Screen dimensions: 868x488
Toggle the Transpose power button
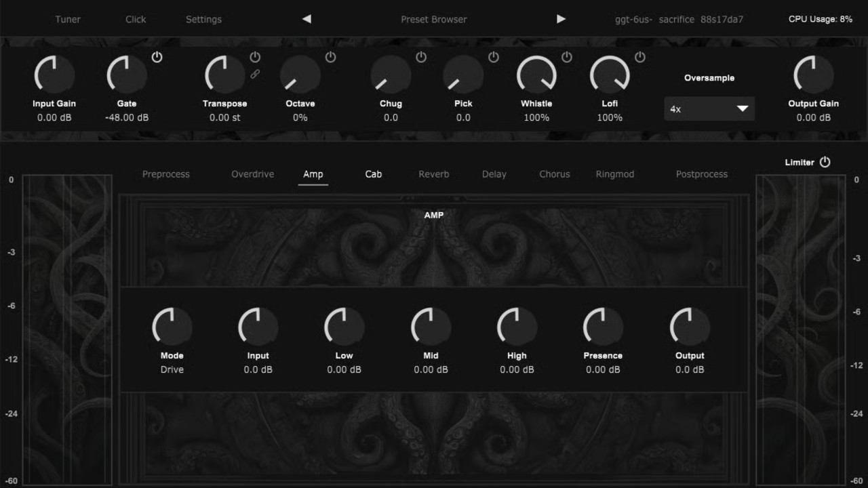point(256,57)
